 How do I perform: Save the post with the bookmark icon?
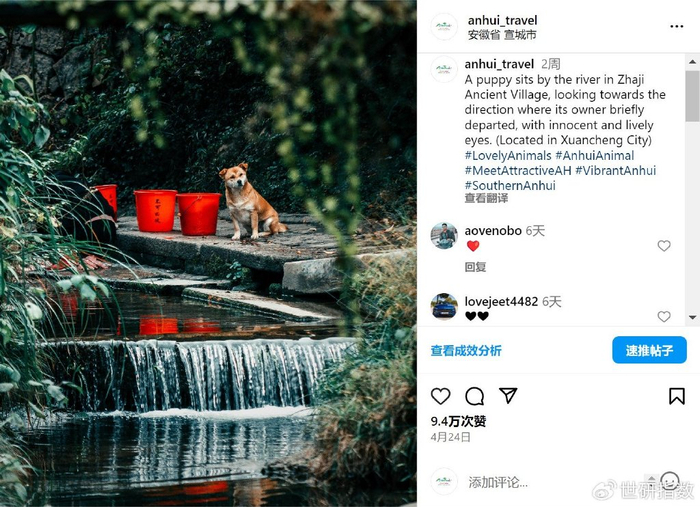point(677,396)
